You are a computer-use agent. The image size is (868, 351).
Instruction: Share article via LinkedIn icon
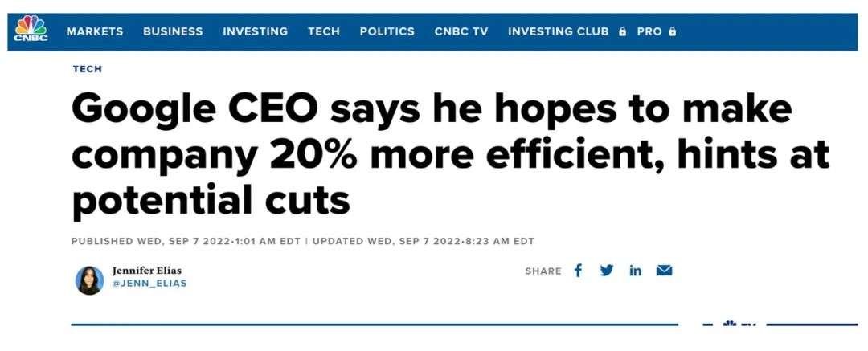[635, 271]
